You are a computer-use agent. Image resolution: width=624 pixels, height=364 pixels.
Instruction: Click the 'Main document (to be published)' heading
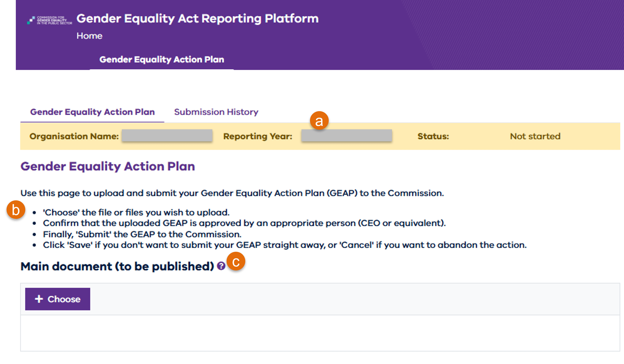pos(117,266)
